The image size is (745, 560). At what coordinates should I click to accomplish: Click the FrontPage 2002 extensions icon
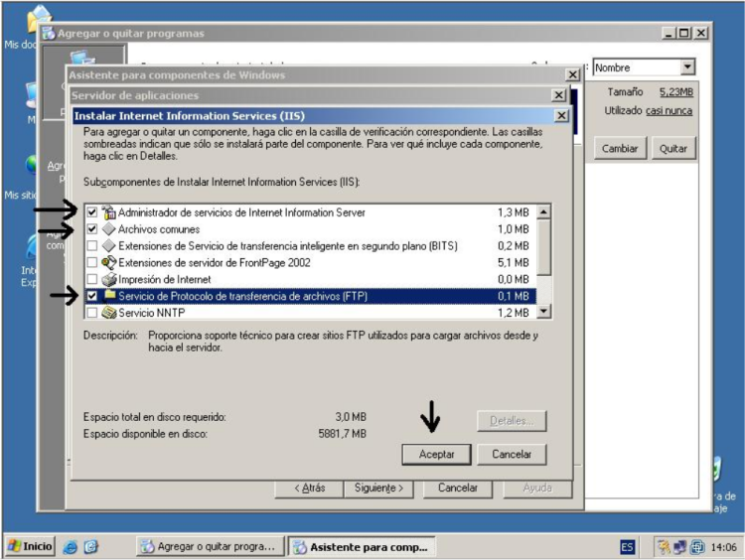coord(109,262)
